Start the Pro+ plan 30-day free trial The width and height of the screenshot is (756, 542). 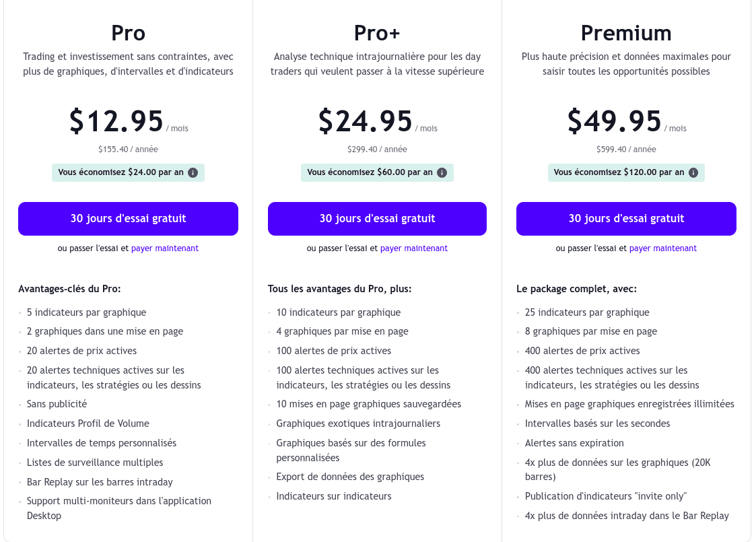(377, 219)
